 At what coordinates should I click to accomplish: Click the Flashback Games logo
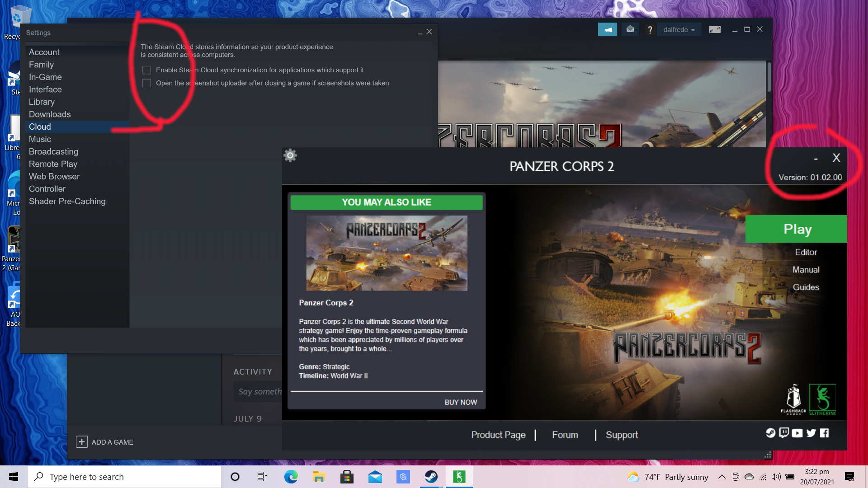click(x=793, y=399)
